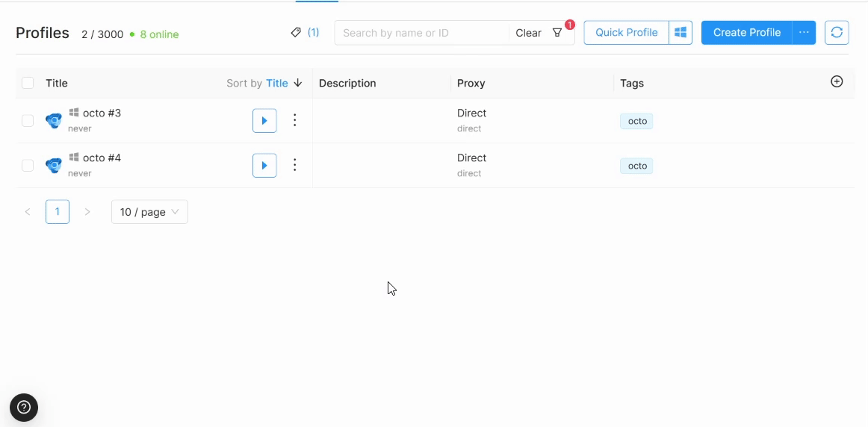Open the tags filter icon

click(296, 33)
